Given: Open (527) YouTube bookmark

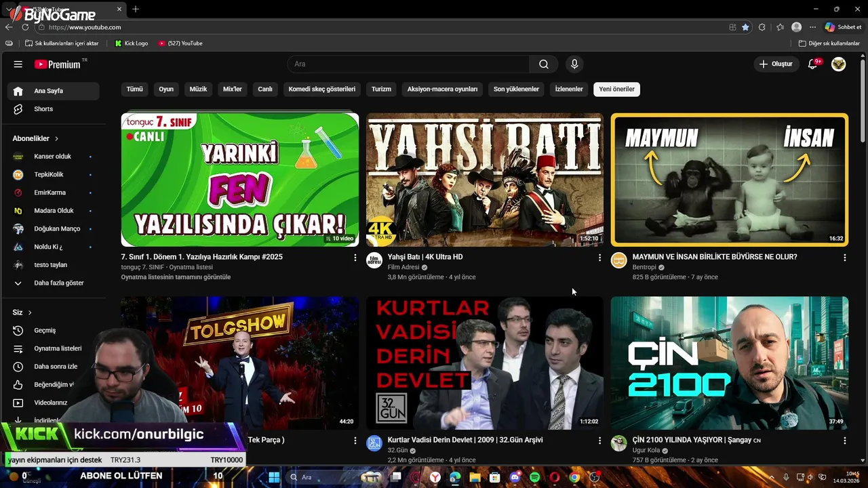Looking at the screenshot, I should [x=180, y=43].
